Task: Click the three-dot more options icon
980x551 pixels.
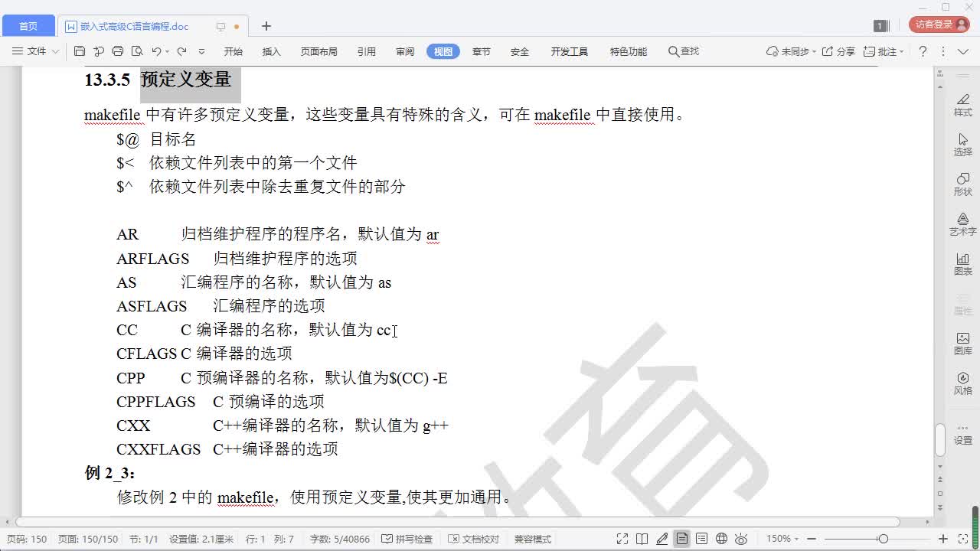Action: [942, 51]
